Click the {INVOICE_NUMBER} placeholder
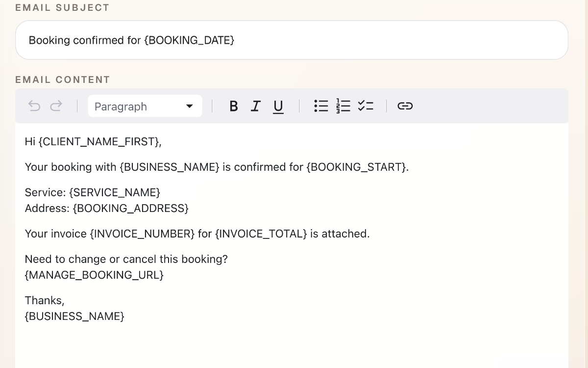 click(x=143, y=234)
